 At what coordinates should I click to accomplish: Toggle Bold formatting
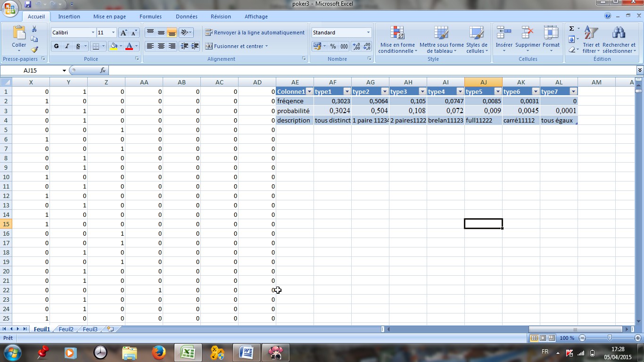pyautogui.click(x=57, y=46)
